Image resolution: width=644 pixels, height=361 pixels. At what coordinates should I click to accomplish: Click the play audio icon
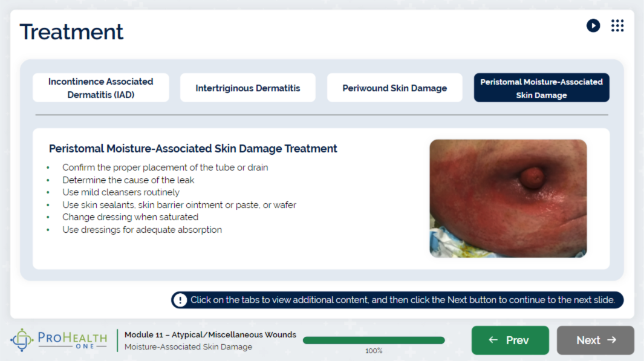click(593, 25)
